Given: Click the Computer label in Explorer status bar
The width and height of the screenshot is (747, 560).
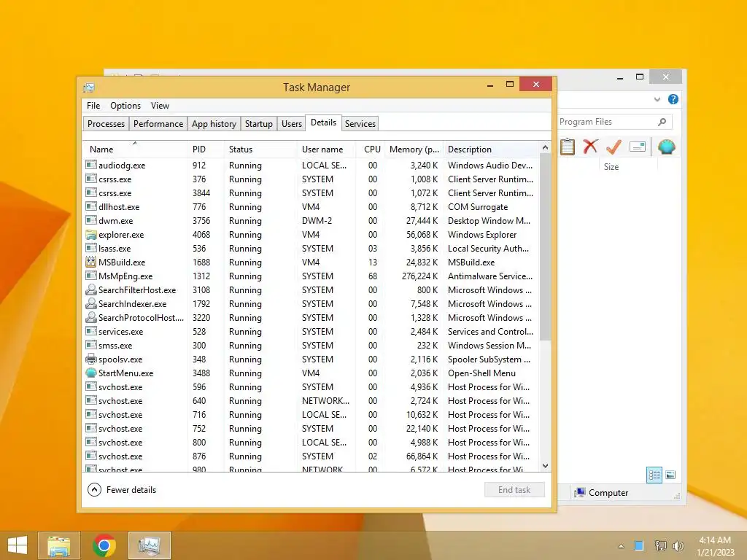Looking at the screenshot, I should coord(608,493).
